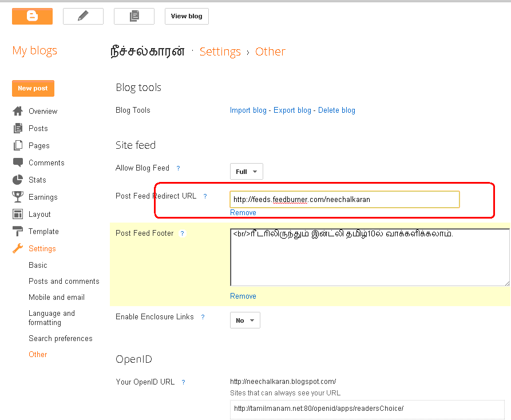Click the Export blog link
511x420 pixels.
[292, 110]
